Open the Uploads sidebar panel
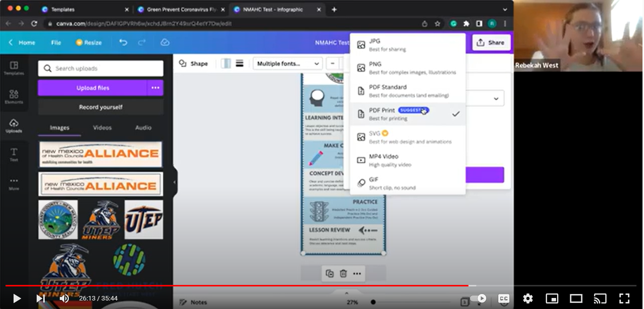Screen dimensions: 644x309 pos(14,125)
